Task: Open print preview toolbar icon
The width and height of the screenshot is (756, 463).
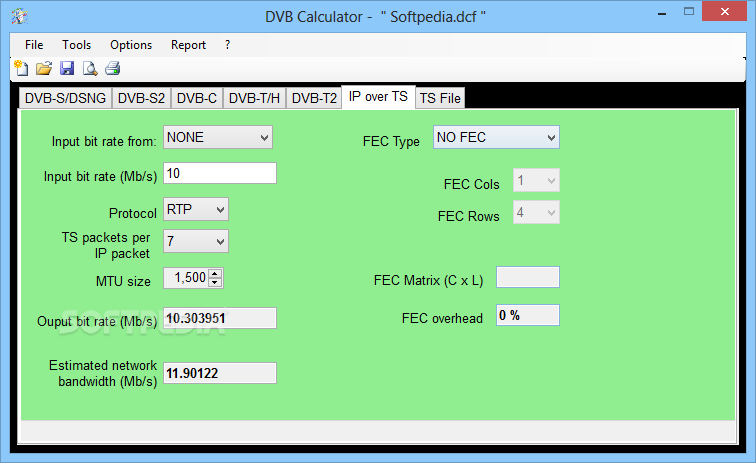Action: coord(90,68)
